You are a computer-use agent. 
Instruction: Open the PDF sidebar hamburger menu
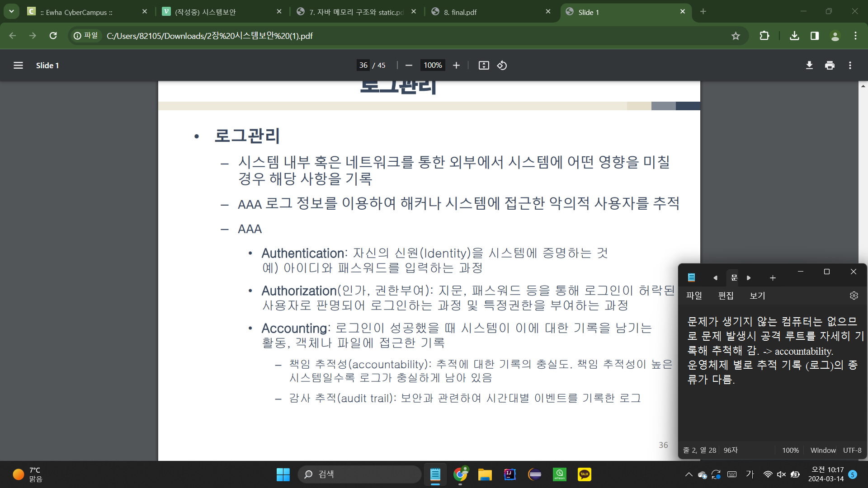(x=18, y=66)
